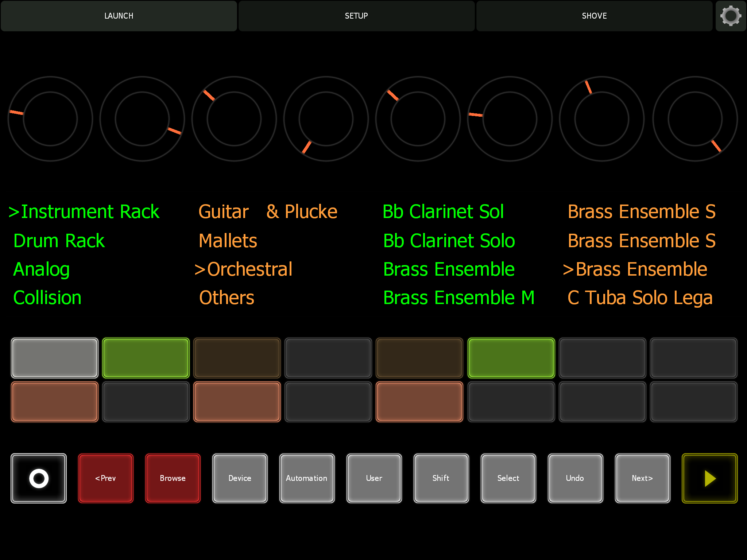
Task: Switch to the SETUP tab
Action: pyautogui.click(x=356, y=16)
